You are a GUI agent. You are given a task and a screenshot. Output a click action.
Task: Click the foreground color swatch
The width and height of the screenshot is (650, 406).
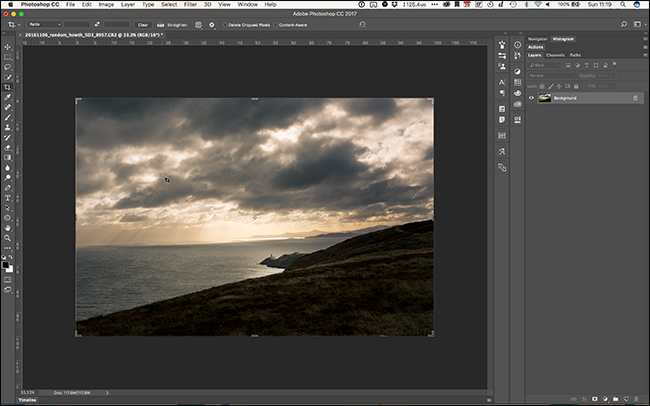click(x=7, y=263)
